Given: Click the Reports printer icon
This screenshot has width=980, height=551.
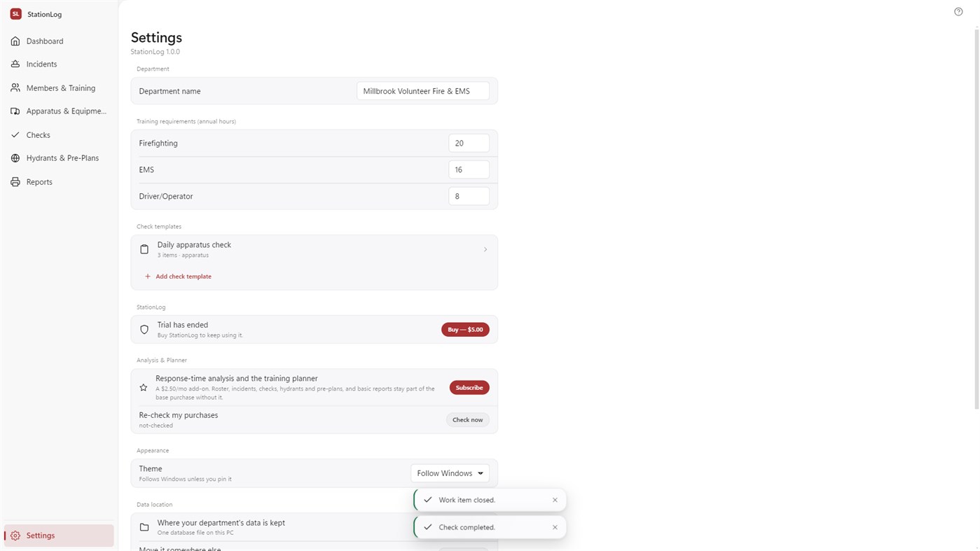Looking at the screenshot, I should pos(15,182).
